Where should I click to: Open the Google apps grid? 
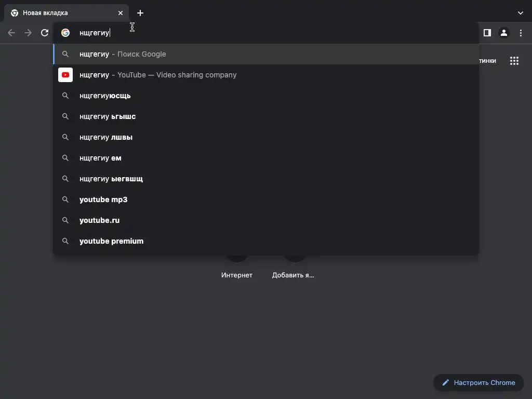click(x=514, y=61)
